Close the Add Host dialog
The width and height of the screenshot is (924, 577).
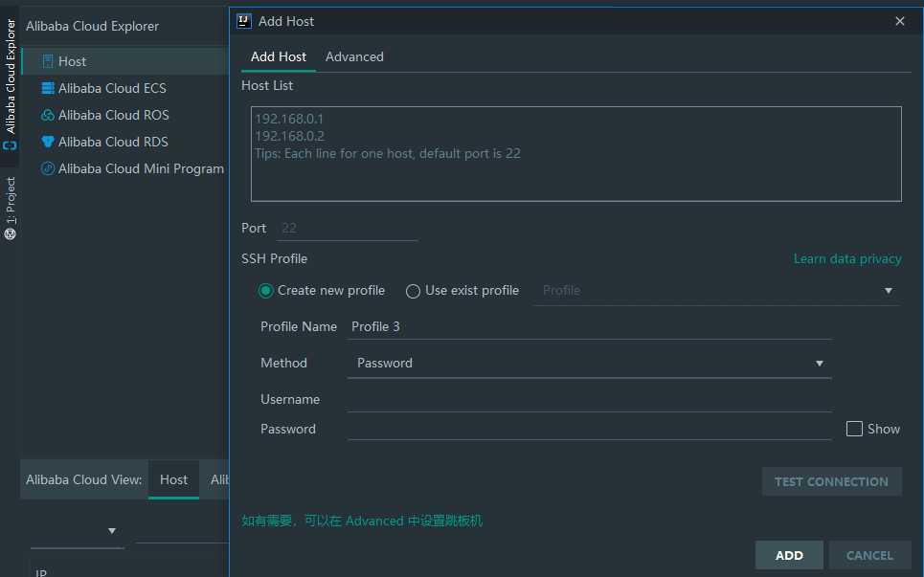900,21
